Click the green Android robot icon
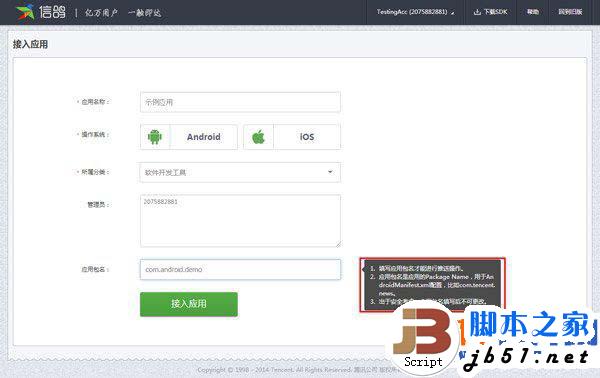 (155, 137)
